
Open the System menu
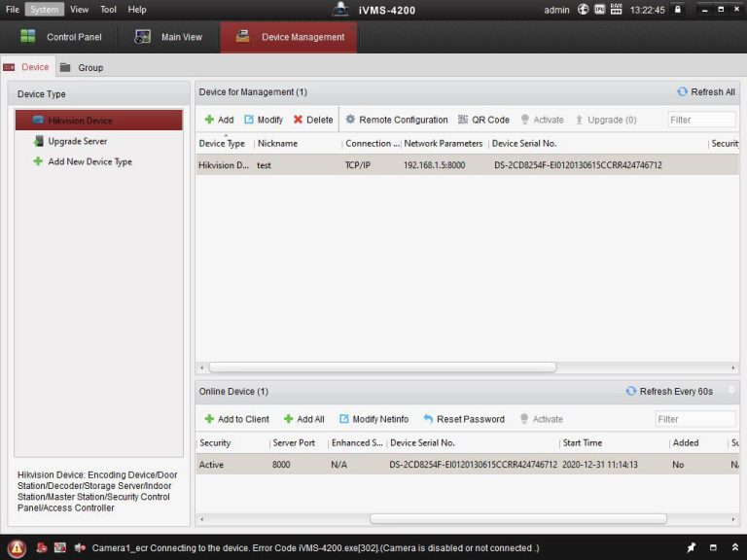[45, 9]
